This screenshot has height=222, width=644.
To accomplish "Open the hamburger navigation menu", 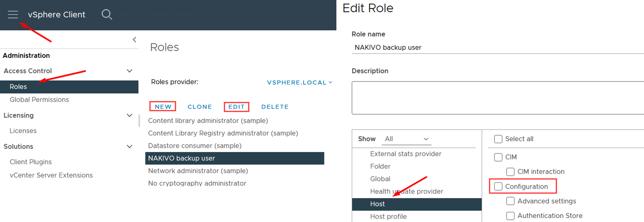I will click(13, 14).
